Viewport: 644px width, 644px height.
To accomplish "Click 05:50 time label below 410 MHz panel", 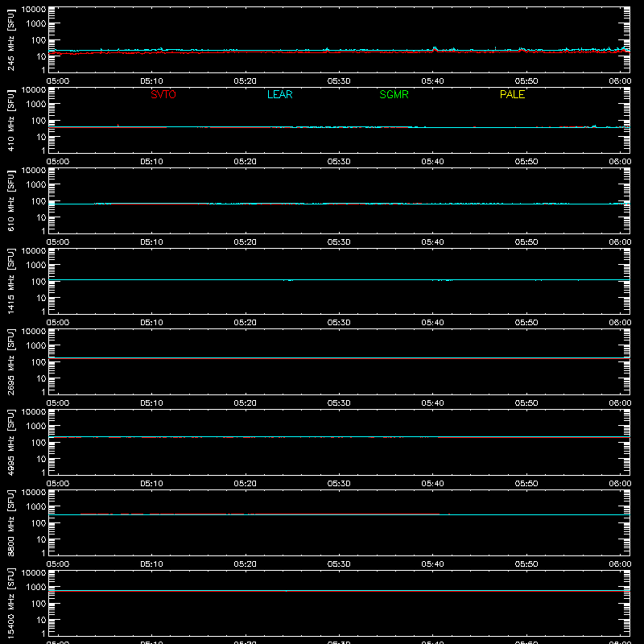I will pos(526,162).
